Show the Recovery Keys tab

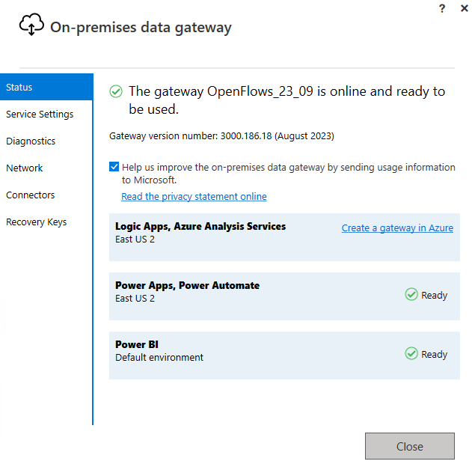point(37,222)
